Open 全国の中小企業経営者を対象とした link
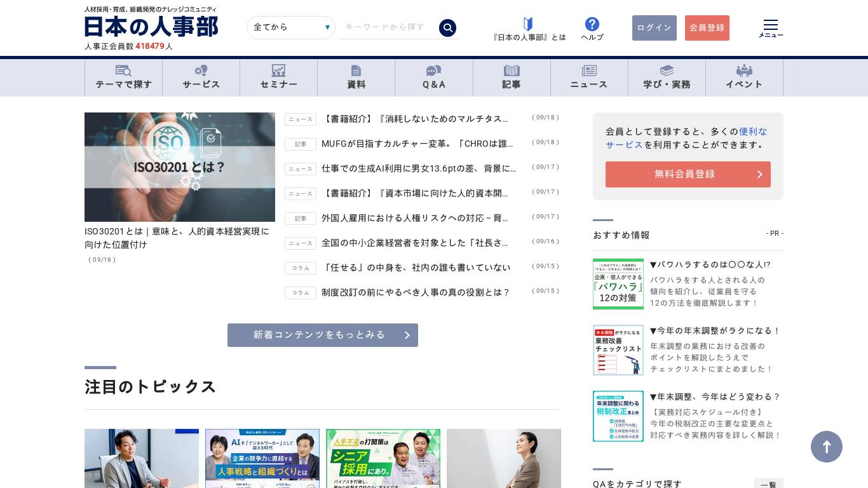Viewport: 868px width, 488px height. click(x=415, y=243)
